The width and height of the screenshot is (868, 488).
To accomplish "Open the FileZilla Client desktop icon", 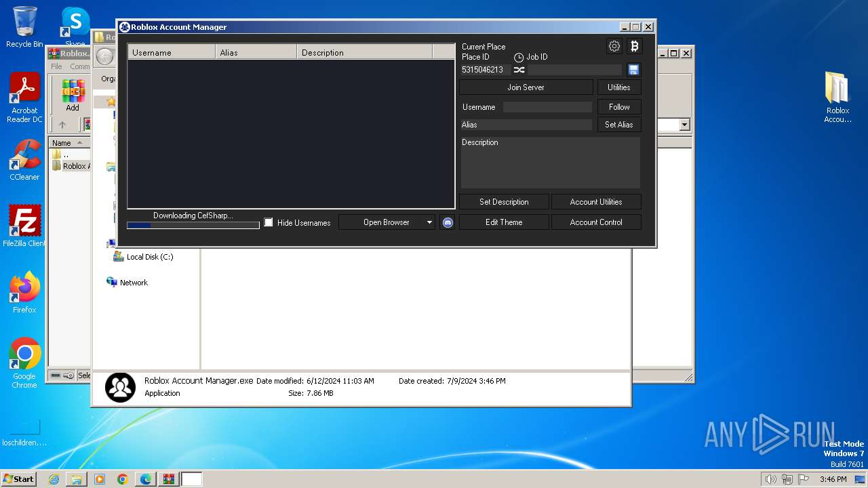I will pos(24,226).
